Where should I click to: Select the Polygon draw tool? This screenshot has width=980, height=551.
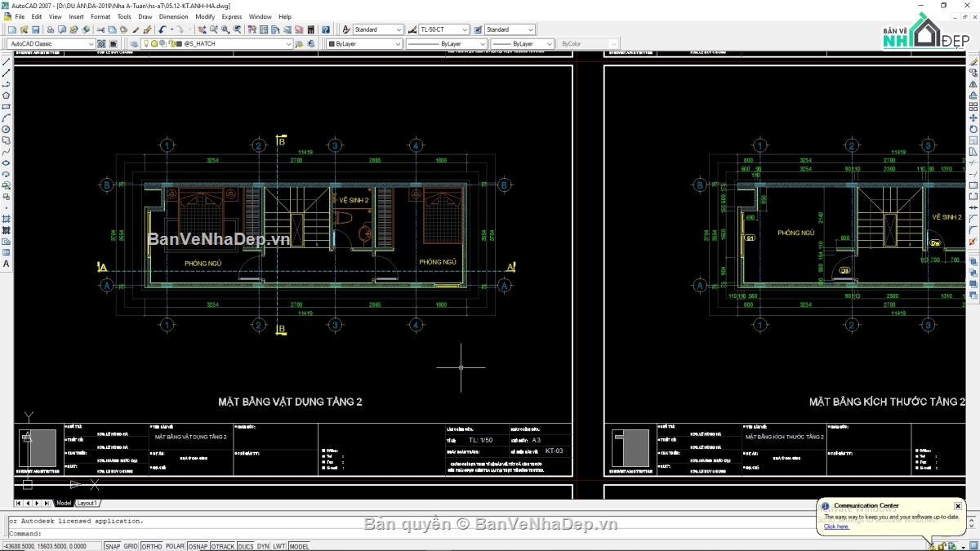(x=7, y=96)
